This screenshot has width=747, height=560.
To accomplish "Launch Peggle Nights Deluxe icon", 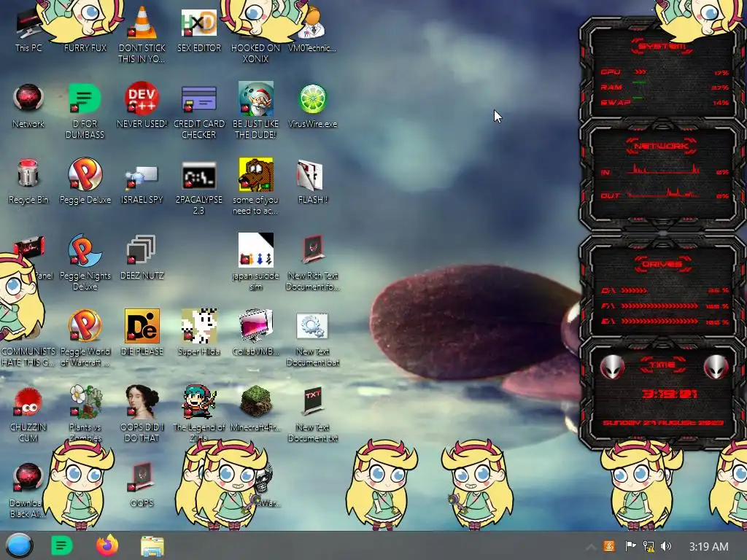I will click(85, 262).
